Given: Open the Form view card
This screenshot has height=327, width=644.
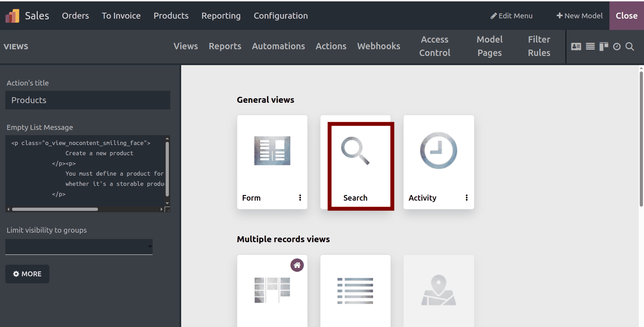Looking at the screenshot, I should [272, 162].
